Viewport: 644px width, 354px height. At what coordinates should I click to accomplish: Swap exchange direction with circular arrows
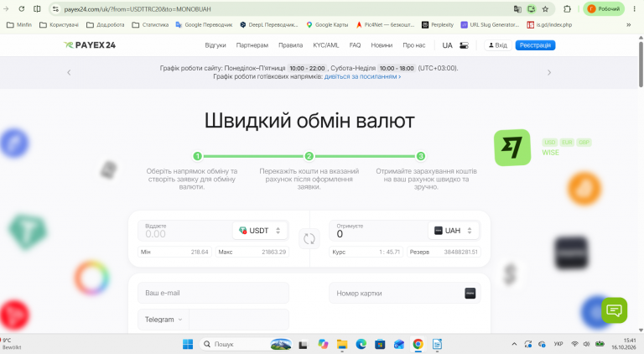[x=309, y=238]
